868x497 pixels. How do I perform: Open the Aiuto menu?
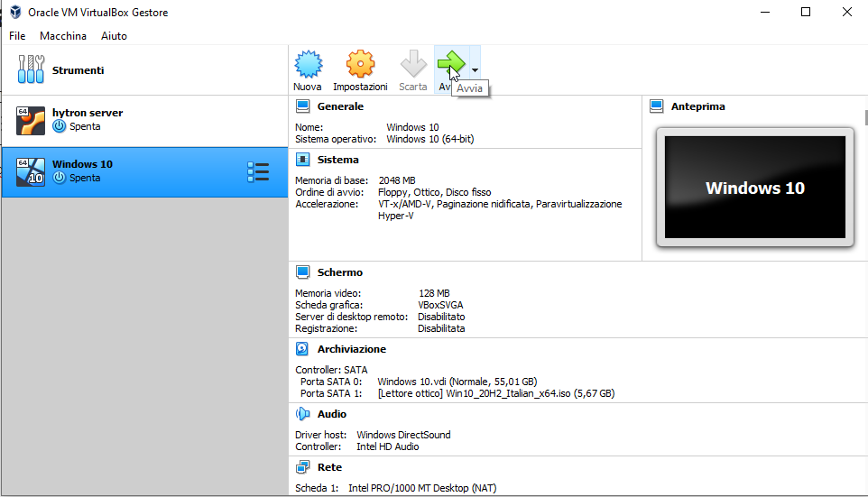pyautogui.click(x=114, y=36)
